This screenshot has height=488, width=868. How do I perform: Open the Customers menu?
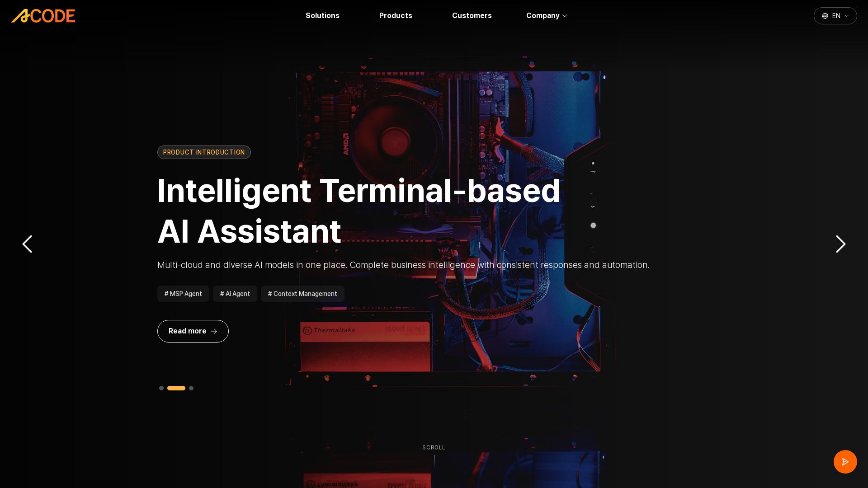pos(472,15)
